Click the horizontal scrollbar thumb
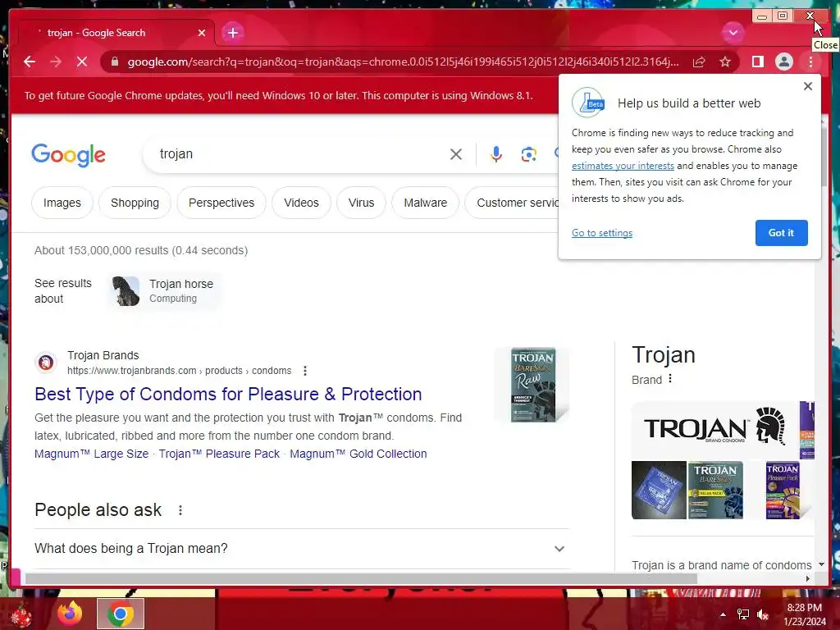The width and height of the screenshot is (840, 630). pyautogui.click(x=361, y=579)
